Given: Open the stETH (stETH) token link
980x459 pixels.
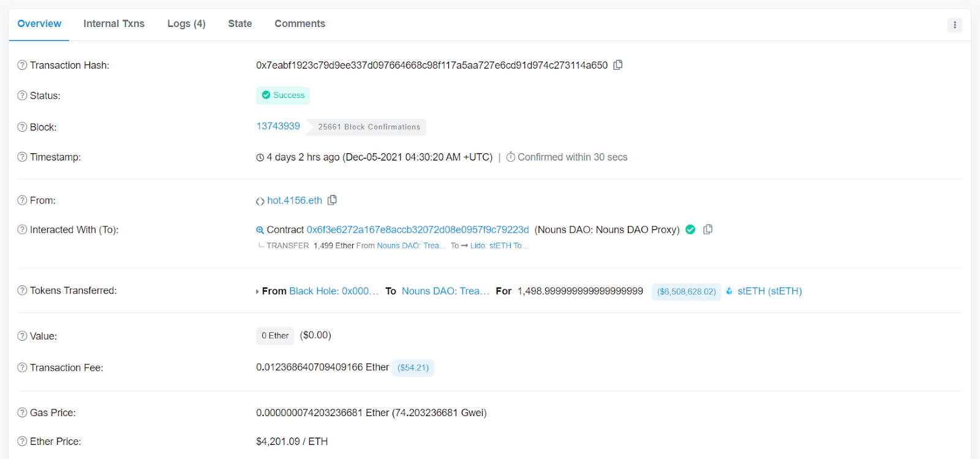Looking at the screenshot, I should (769, 291).
